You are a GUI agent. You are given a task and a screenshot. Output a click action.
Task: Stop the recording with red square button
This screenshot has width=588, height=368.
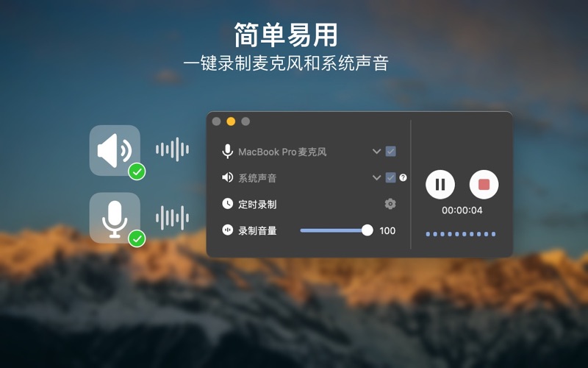pos(484,185)
